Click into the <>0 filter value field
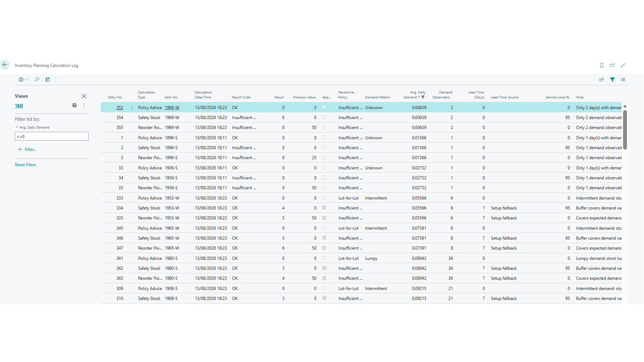644x362 pixels. pos(52,136)
